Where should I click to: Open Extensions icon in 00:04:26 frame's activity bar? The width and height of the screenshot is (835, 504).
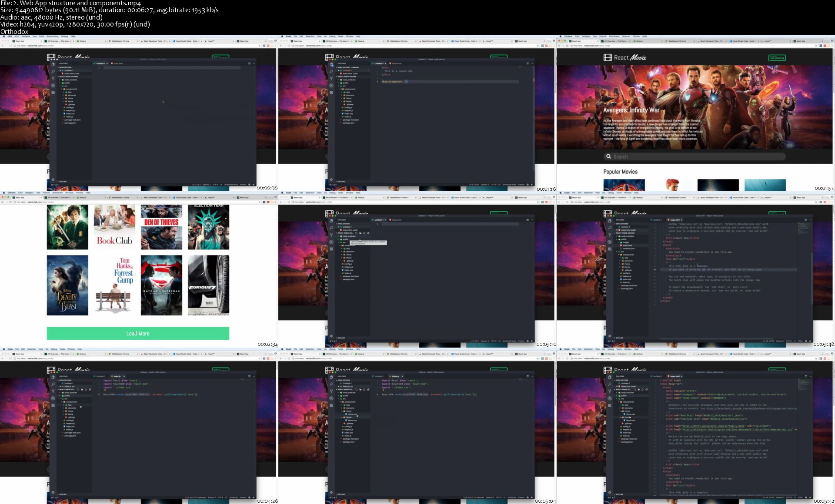53,405
